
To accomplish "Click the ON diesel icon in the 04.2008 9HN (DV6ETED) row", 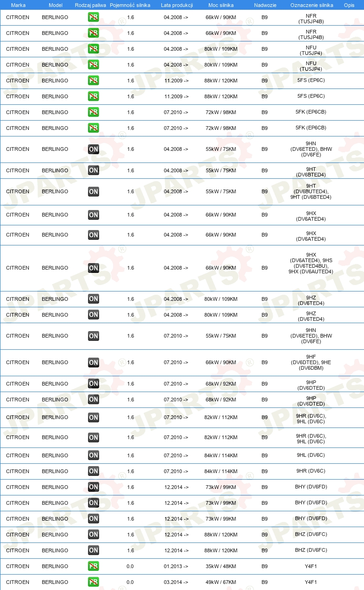I will pyautogui.click(x=94, y=149).
